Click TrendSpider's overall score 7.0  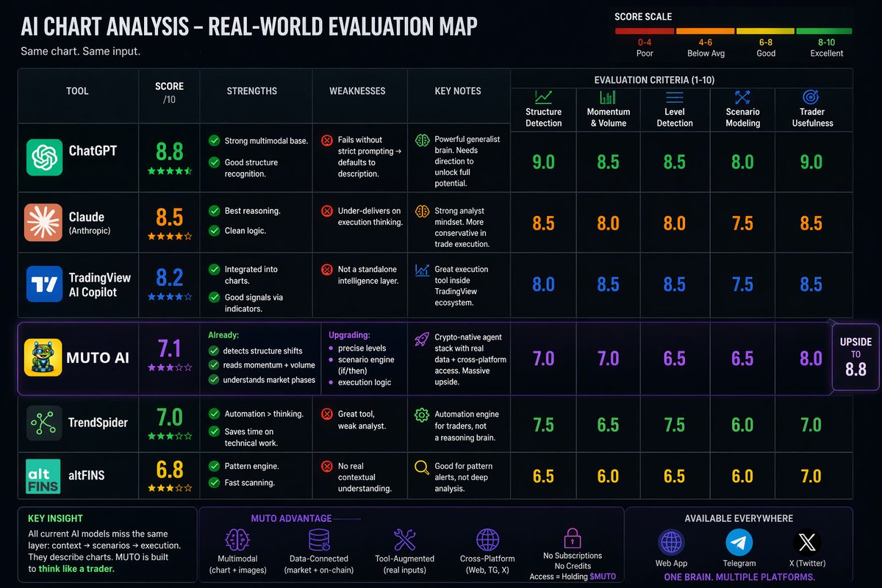point(169,417)
